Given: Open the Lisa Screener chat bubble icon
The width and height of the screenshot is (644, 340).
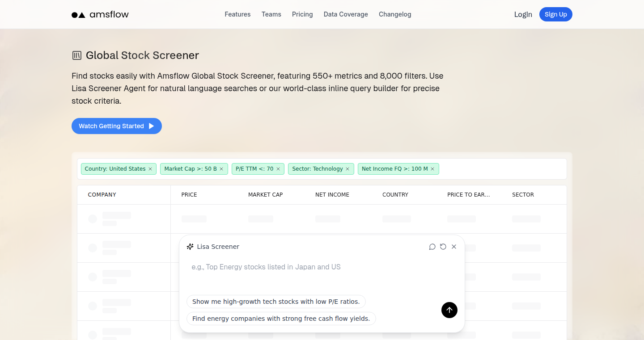Looking at the screenshot, I should (432, 247).
